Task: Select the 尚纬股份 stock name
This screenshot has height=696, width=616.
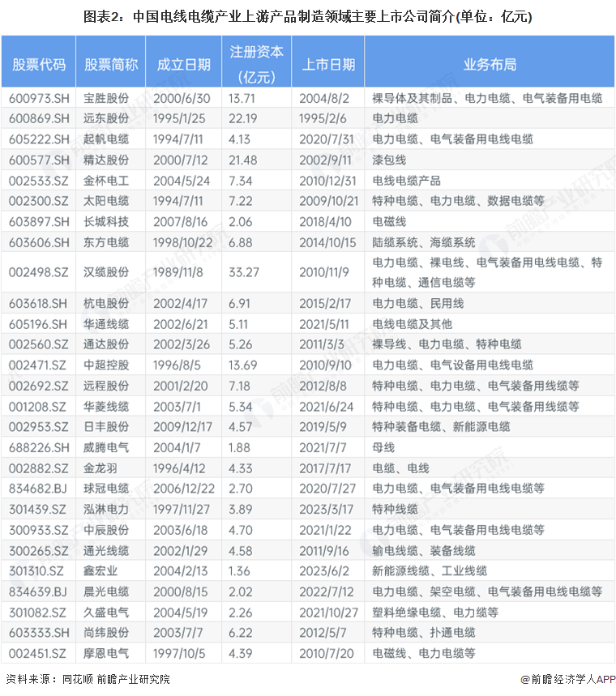Action: pos(106,633)
